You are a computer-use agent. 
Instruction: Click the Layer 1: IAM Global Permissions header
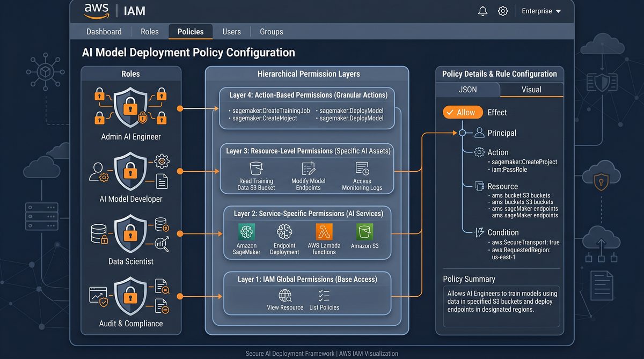[308, 279]
